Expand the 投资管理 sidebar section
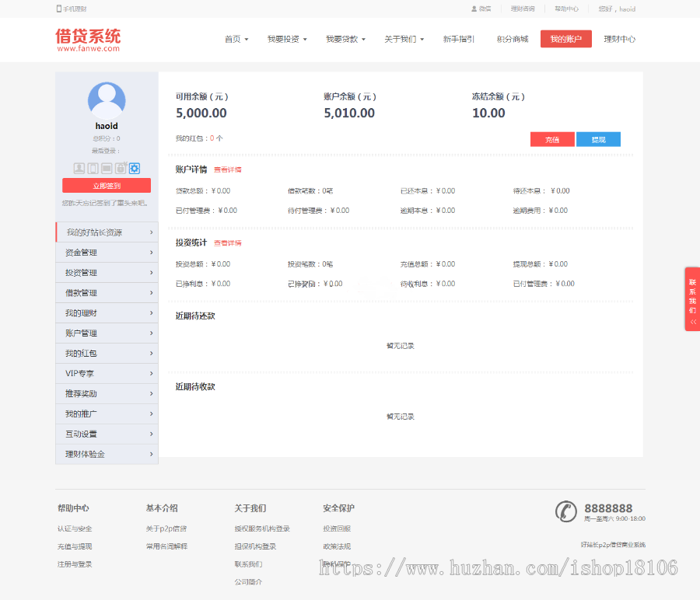700x600 pixels. [107, 272]
